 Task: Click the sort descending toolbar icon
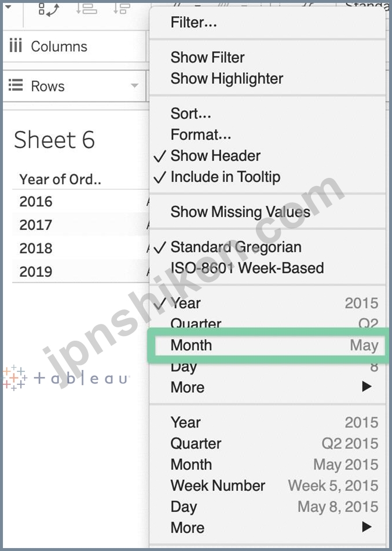click(x=122, y=8)
